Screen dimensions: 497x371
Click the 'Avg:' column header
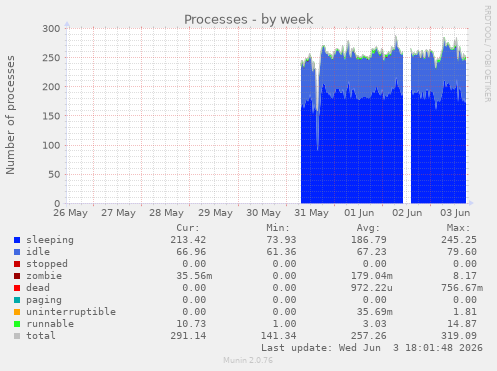(x=368, y=228)
